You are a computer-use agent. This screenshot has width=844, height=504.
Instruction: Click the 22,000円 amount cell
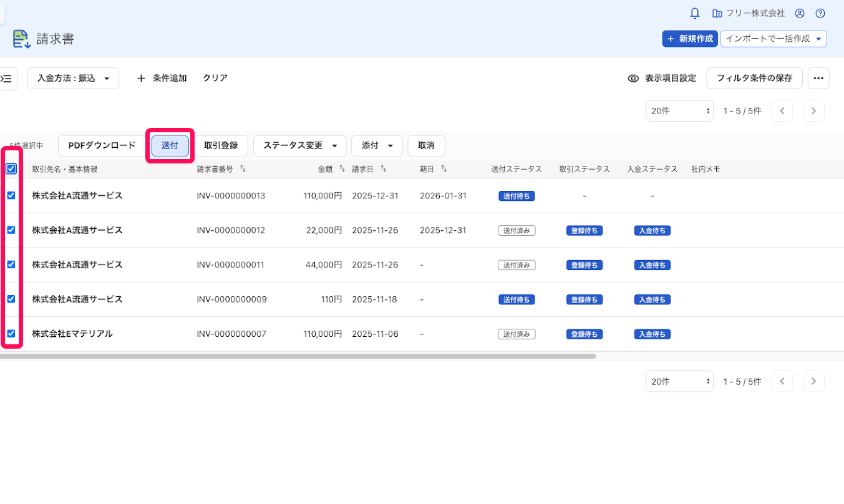[324, 230]
